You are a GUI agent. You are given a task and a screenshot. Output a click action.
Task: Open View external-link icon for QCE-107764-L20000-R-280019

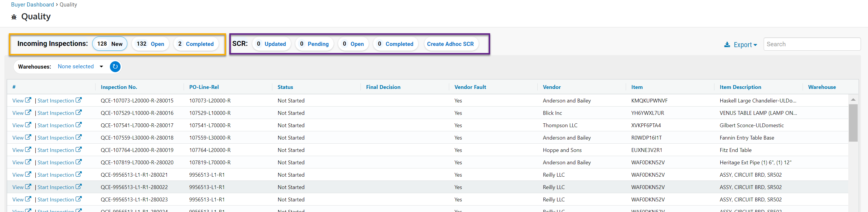tap(28, 150)
